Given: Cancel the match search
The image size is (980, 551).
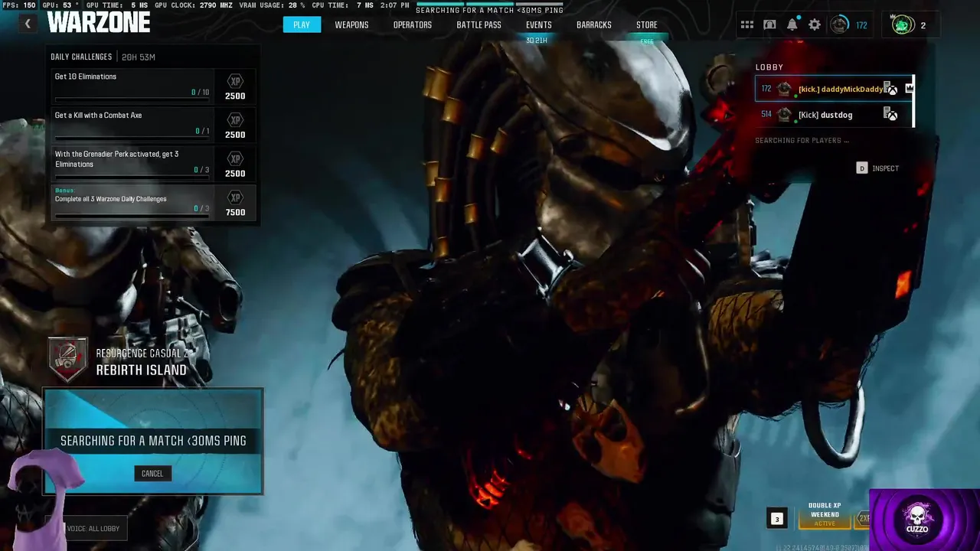Looking at the screenshot, I should [x=152, y=473].
